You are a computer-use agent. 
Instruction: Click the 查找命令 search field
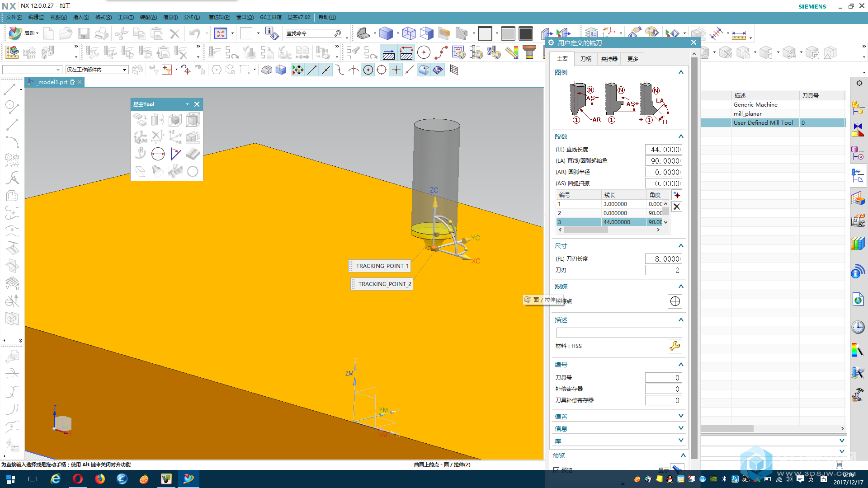pyautogui.click(x=314, y=33)
